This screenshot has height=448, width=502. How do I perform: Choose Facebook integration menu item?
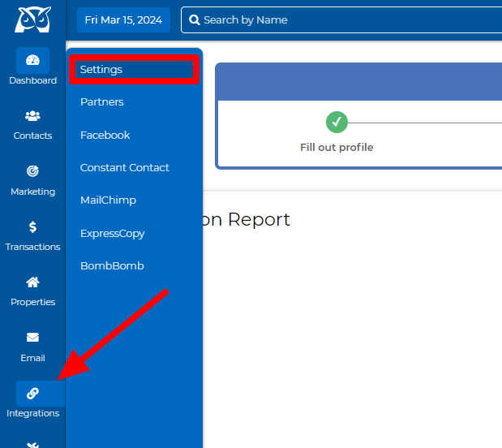coord(105,135)
